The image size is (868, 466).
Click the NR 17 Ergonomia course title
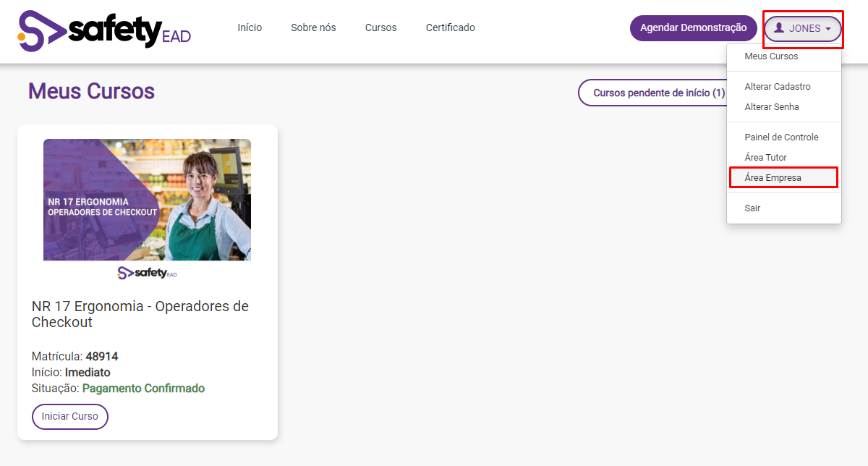[140, 314]
